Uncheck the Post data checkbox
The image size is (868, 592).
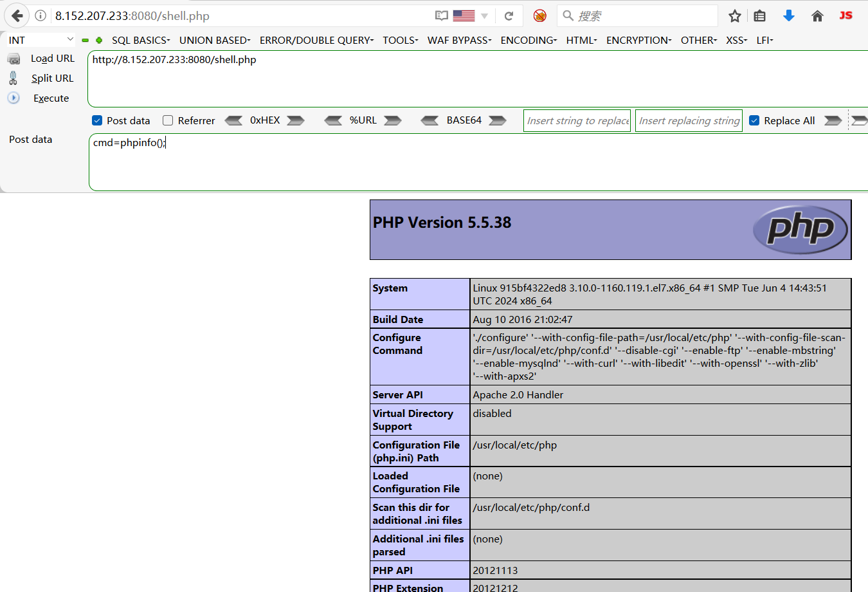click(x=97, y=120)
